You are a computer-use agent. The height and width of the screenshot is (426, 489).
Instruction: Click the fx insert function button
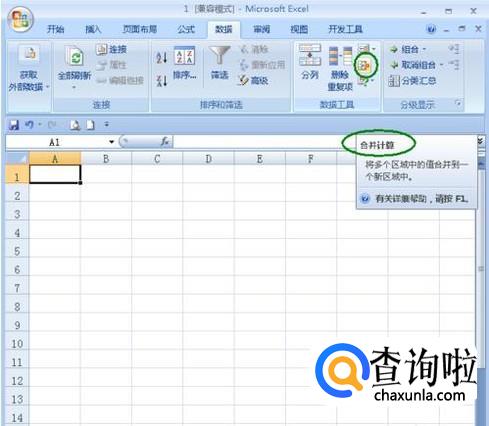click(165, 142)
